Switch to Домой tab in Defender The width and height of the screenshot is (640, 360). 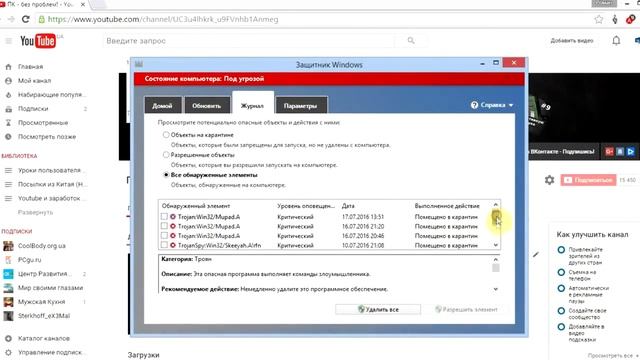162,105
